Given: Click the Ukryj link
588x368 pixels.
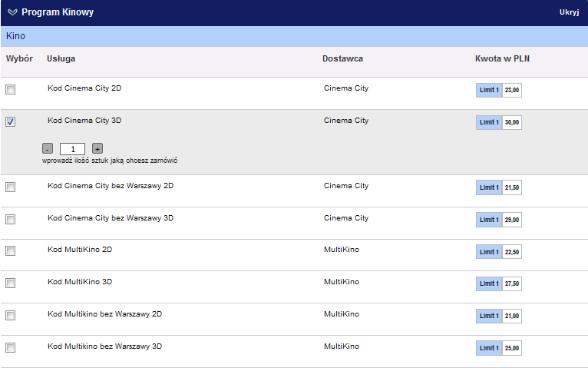Looking at the screenshot, I should pos(569,12).
